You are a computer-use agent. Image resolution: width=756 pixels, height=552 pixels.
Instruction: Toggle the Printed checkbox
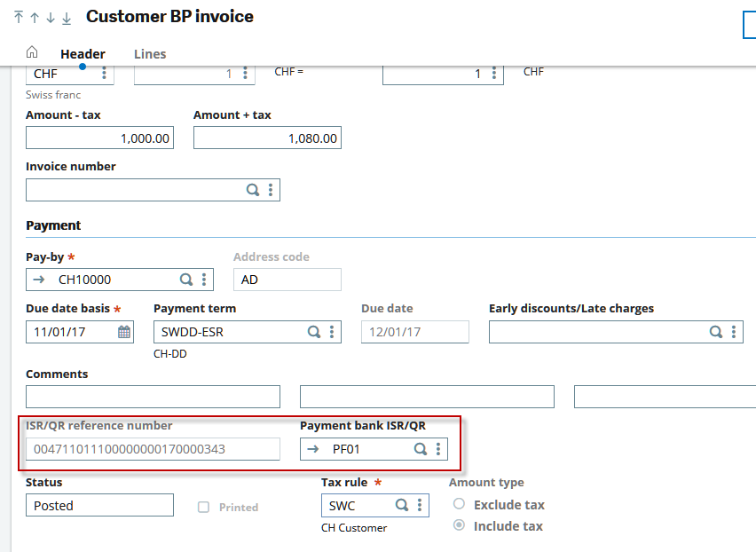coord(203,507)
